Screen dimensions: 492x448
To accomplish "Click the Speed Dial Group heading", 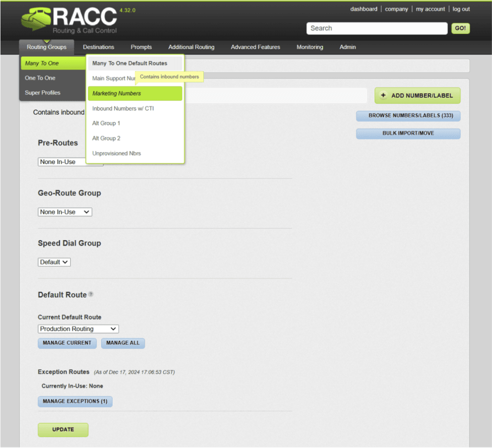I will pos(69,243).
